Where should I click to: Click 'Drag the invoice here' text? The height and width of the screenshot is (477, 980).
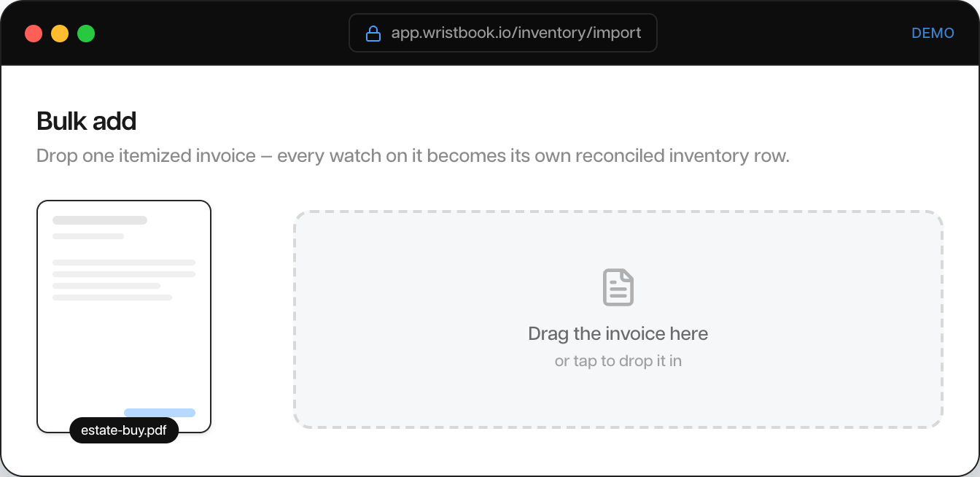tap(618, 334)
